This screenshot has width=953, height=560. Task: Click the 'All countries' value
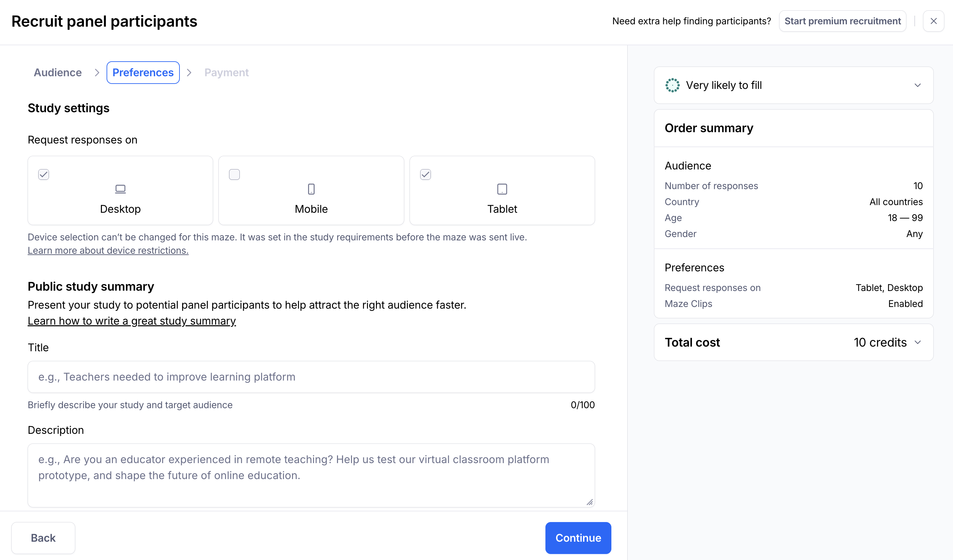896,202
